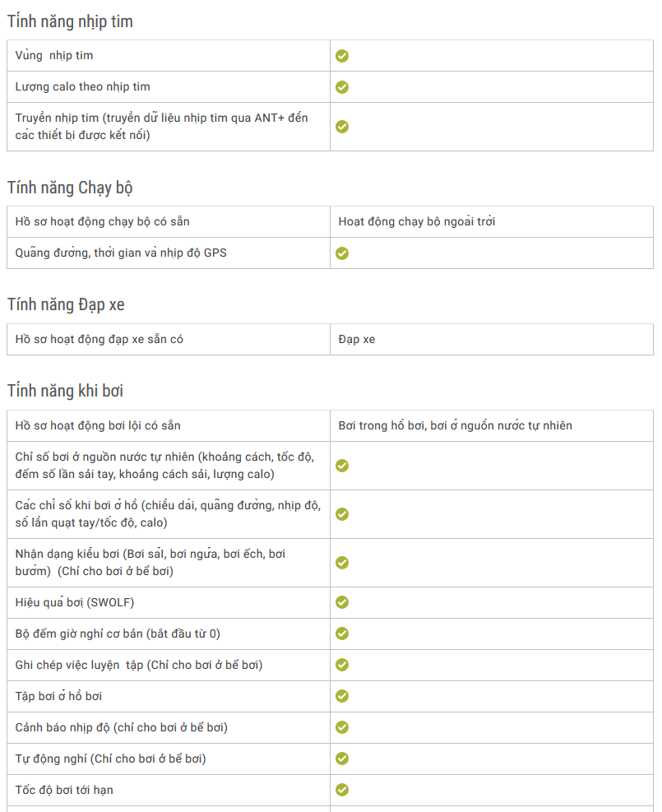Click checkmark beside Lượng calo theo nhịp tim

(x=341, y=87)
